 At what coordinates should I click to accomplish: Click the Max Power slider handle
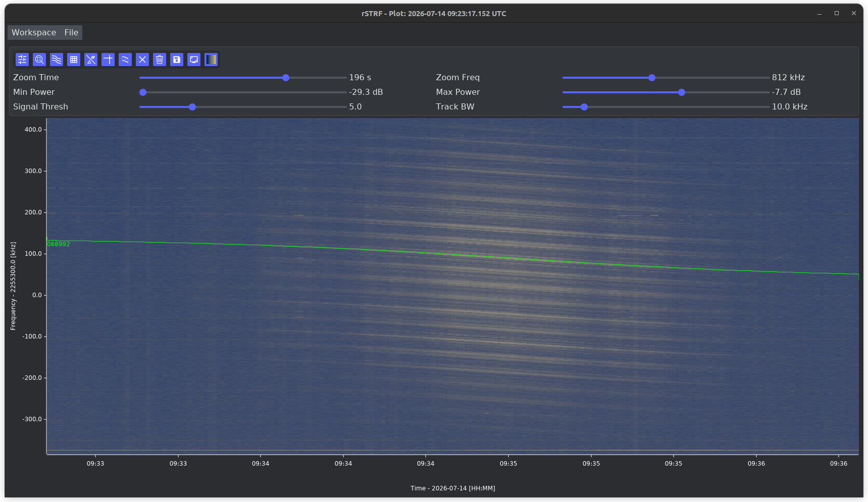[682, 92]
